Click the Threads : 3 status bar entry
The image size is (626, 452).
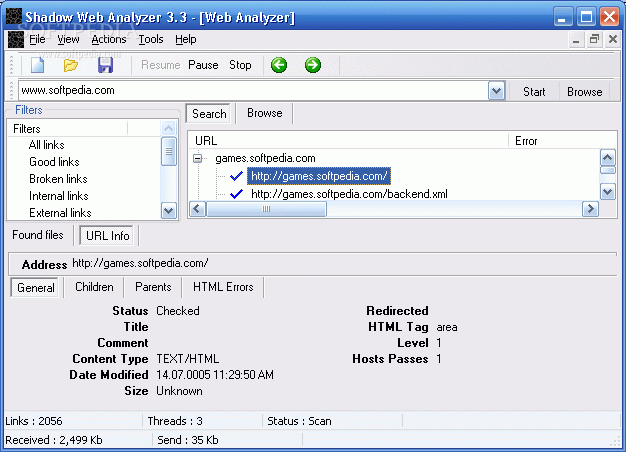pos(175,421)
